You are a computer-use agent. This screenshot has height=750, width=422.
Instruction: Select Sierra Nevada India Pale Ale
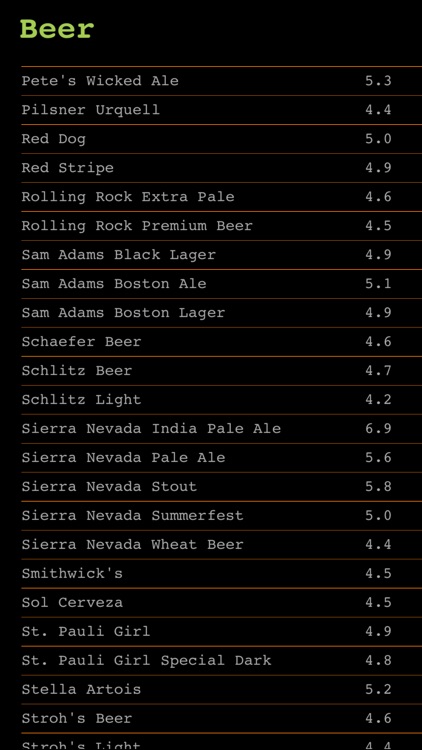[x=222, y=429]
